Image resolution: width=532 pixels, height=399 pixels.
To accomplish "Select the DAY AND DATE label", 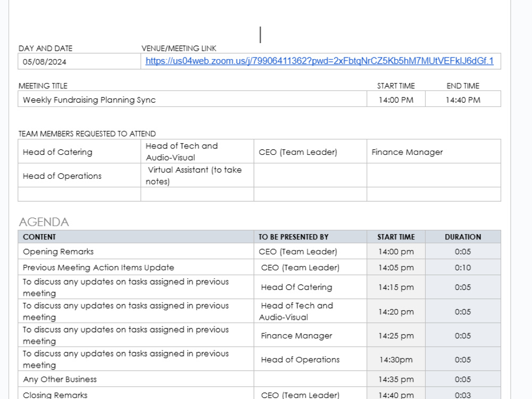I will [x=45, y=48].
